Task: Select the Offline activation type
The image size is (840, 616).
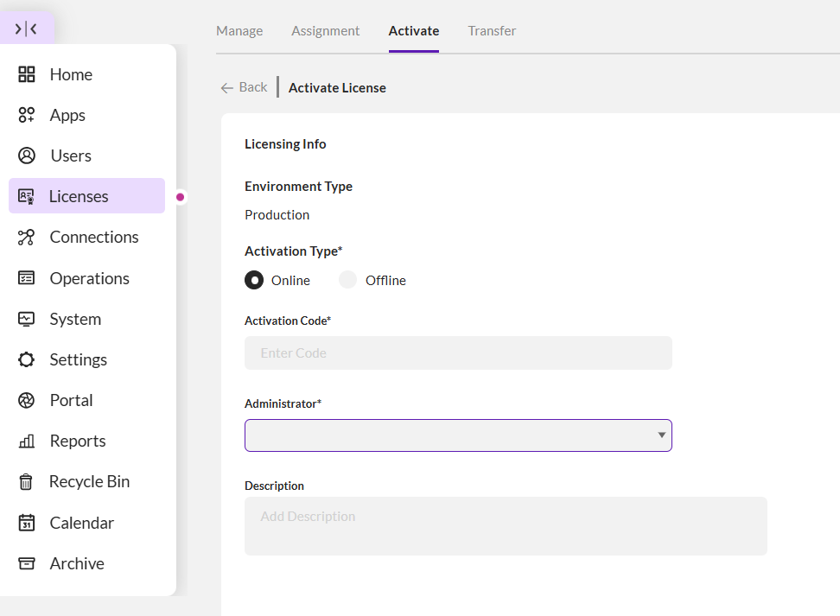Action: tap(347, 280)
